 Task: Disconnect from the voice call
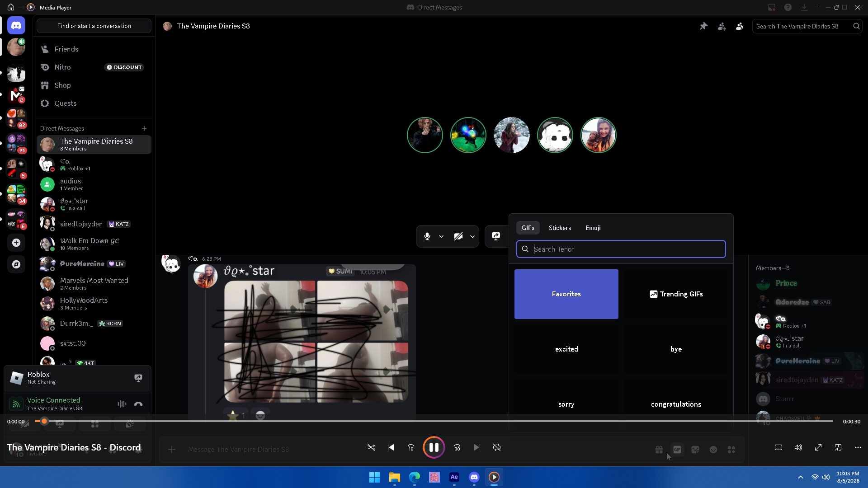click(x=138, y=404)
